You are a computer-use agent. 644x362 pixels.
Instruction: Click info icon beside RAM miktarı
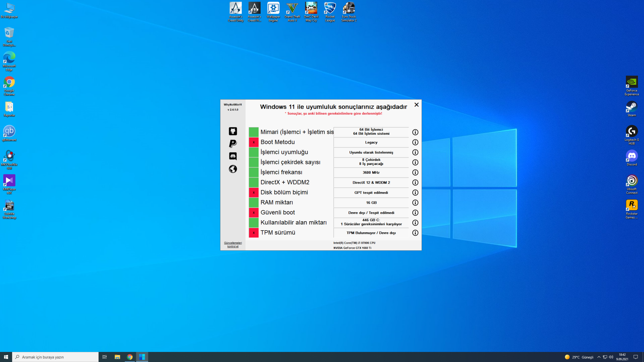tap(415, 203)
